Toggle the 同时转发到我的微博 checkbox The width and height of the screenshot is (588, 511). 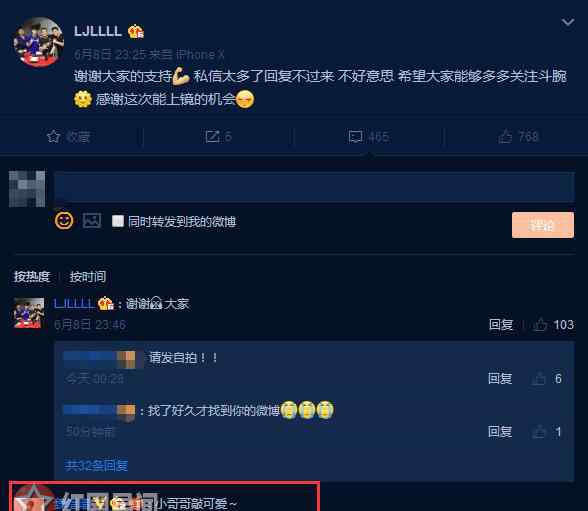point(118,221)
